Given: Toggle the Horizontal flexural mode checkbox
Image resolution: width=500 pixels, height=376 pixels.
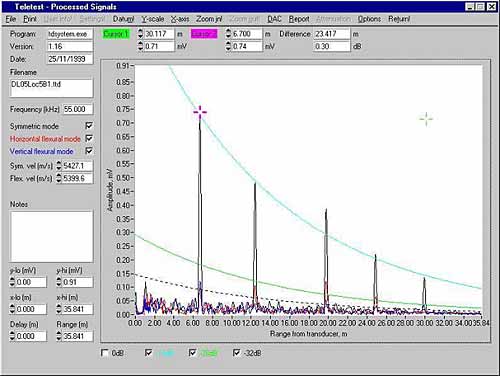Looking at the screenshot, I should pyautogui.click(x=89, y=138).
